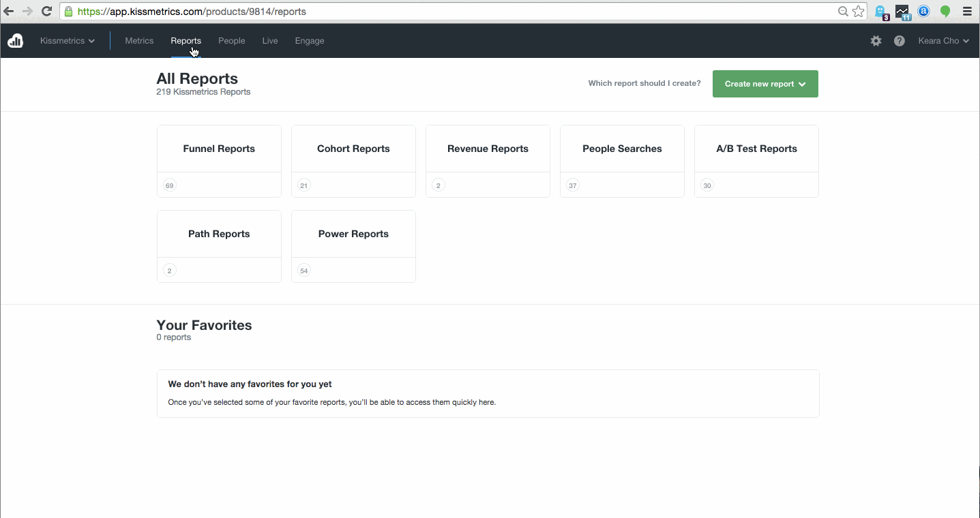Viewport: 980px width, 518px height.
Task: Open the chart extension icon with badge
Action: pyautogui.click(x=903, y=12)
